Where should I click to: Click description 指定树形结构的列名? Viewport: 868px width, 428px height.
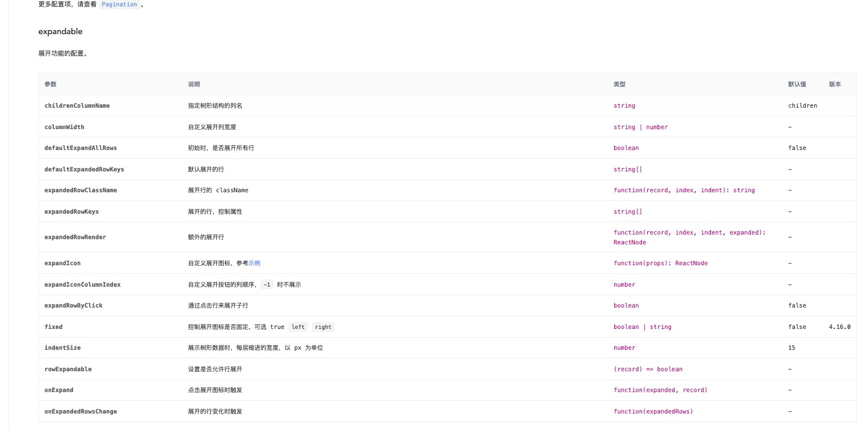point(215,105)
